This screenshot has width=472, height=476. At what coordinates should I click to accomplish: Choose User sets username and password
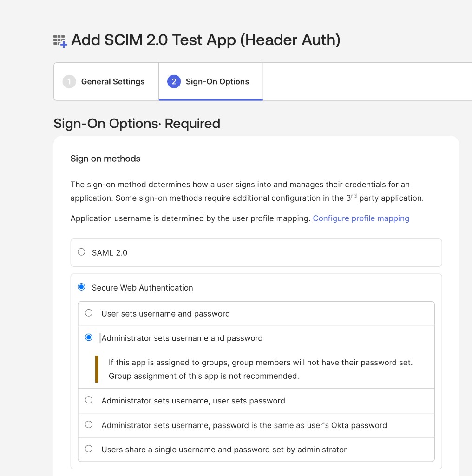click(x=89, y=313)
